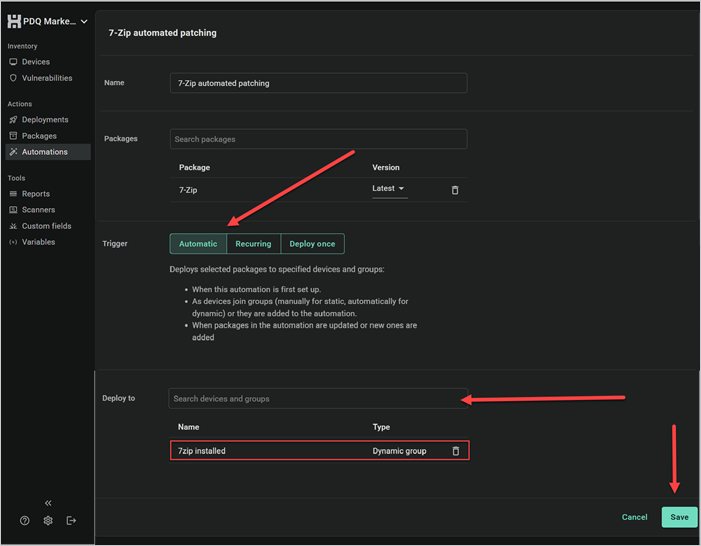The height and width of the screenshot is (546, 701).
Task: Open Variables page
Action: coord(38,242)
